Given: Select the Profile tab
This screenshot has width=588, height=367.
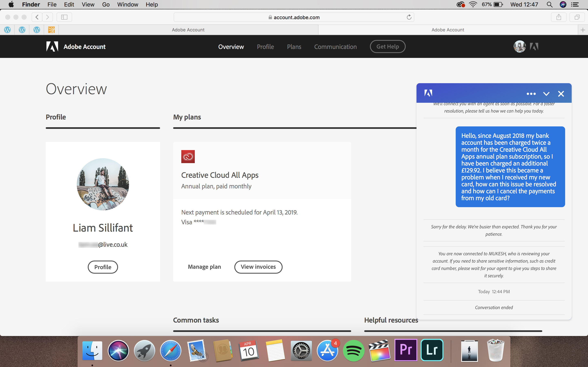Looking at the screenshot, I should point(265,46).
